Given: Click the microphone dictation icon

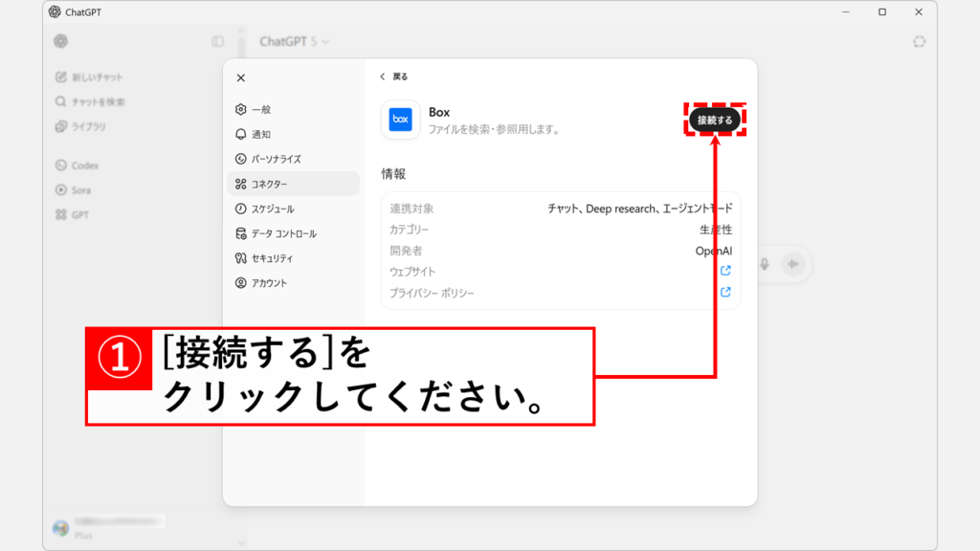Looking at the screenshot, I should click(765, 264).
